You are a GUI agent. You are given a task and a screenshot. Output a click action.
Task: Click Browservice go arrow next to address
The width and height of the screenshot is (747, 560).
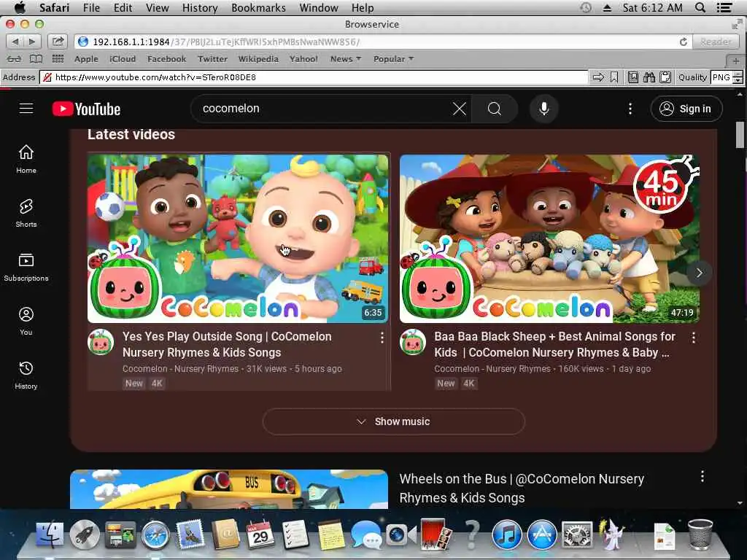point(598,77)
